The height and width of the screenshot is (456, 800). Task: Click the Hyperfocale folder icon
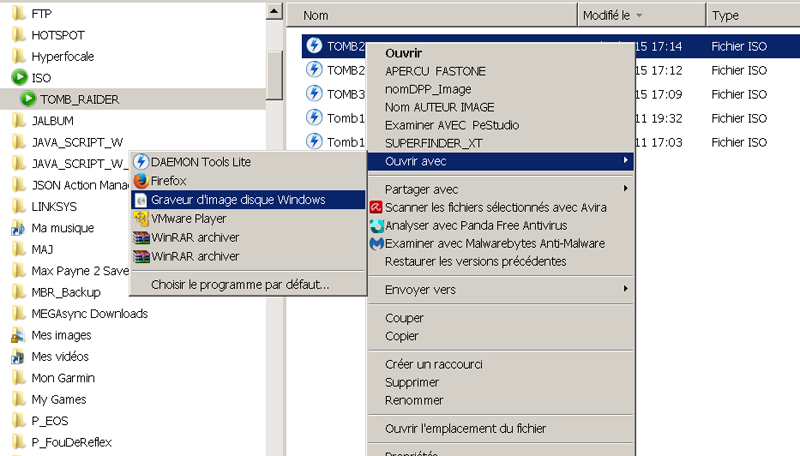(18, 56)
